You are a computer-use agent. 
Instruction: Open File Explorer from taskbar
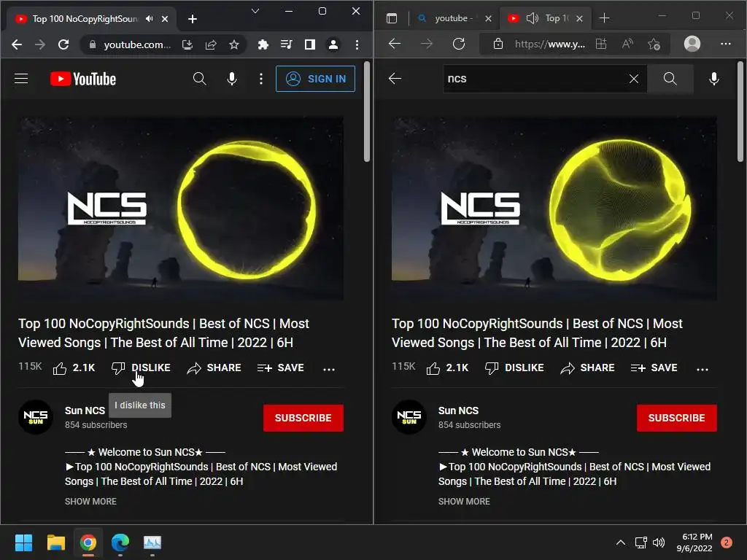55,542
